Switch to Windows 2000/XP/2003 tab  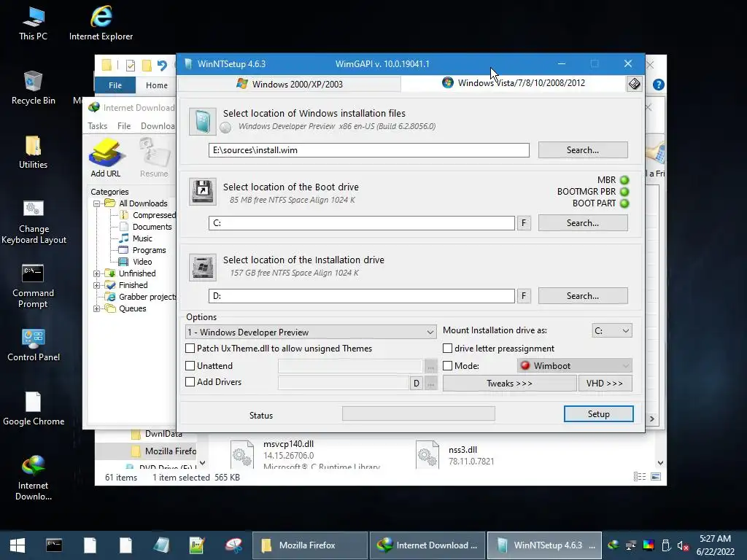pos(289,85)
